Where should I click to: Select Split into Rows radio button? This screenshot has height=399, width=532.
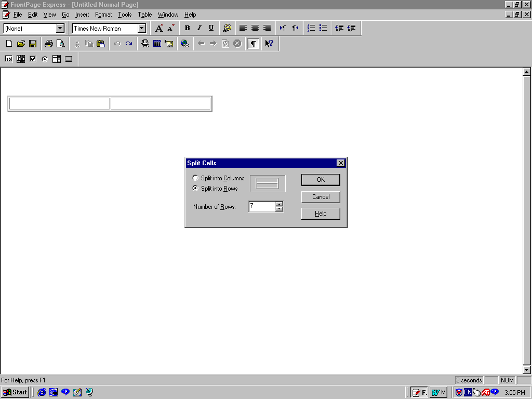(x=195, y=188)
